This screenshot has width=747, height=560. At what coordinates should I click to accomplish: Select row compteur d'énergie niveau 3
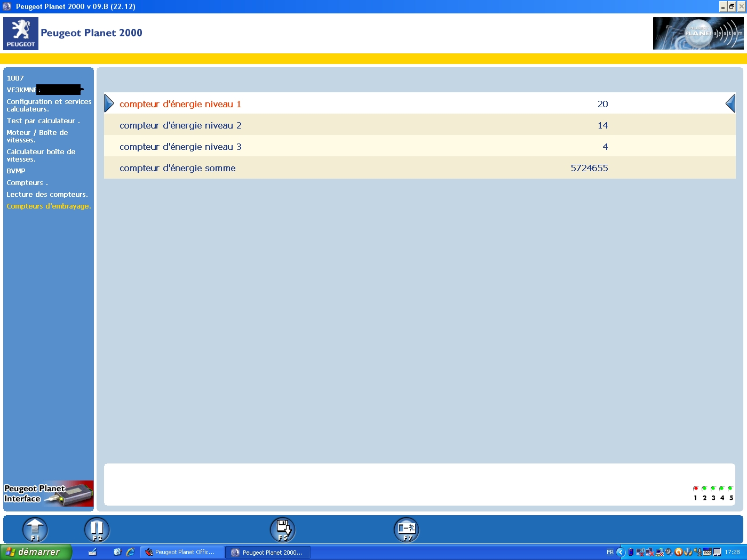click(x=420, y=146)
